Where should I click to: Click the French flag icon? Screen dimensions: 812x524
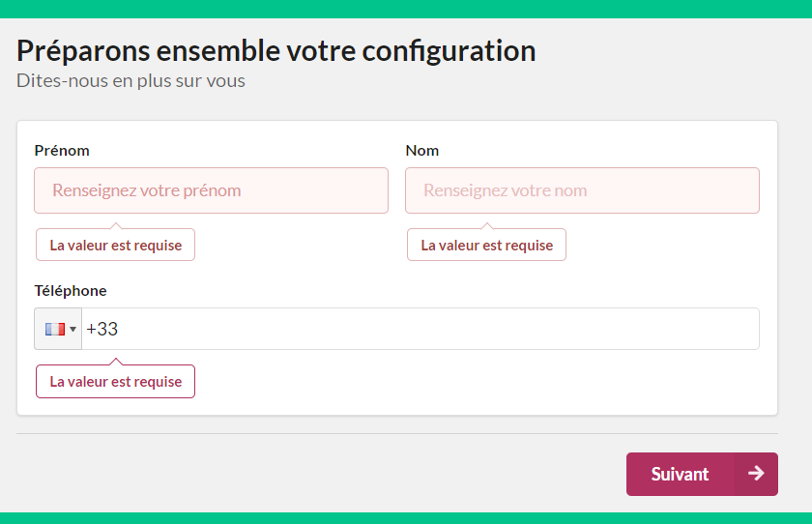click(x=55, y=330)
